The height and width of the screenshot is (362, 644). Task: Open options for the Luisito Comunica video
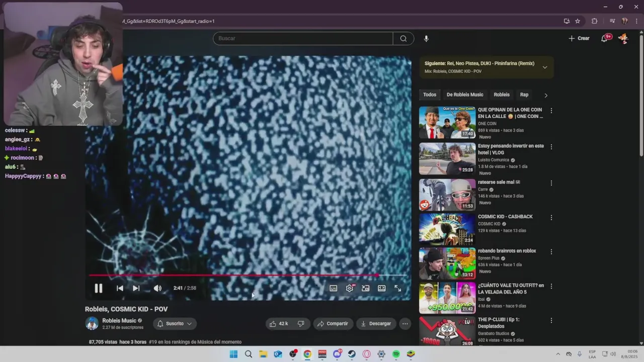(x=551, y=147)
